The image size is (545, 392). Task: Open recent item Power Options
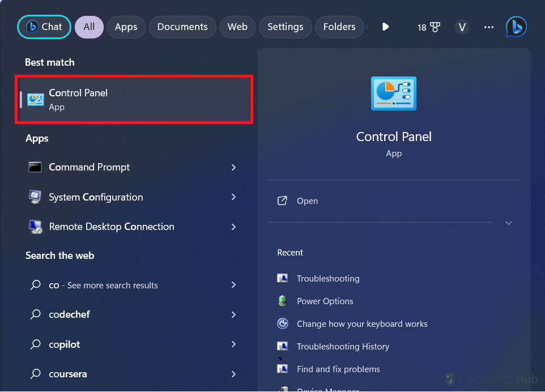(325, 301)
